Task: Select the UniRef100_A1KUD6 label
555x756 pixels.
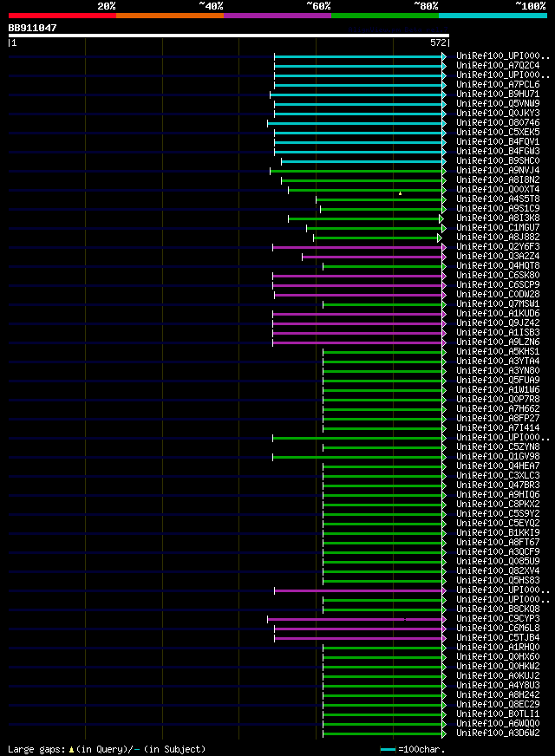Action: click(x=498, y=314)
